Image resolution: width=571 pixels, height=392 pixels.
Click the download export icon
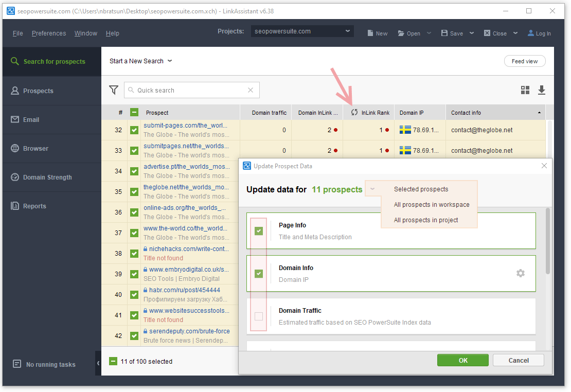[x=541, y=90]
